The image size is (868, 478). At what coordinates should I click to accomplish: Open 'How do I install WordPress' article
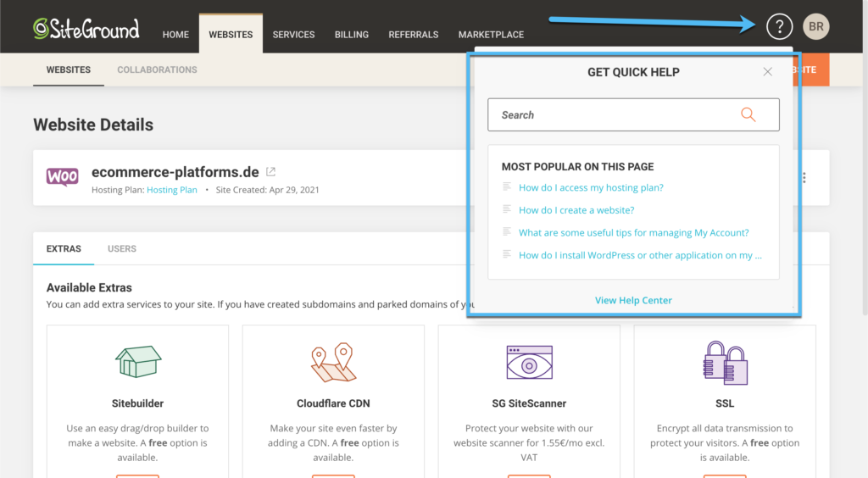640,256
